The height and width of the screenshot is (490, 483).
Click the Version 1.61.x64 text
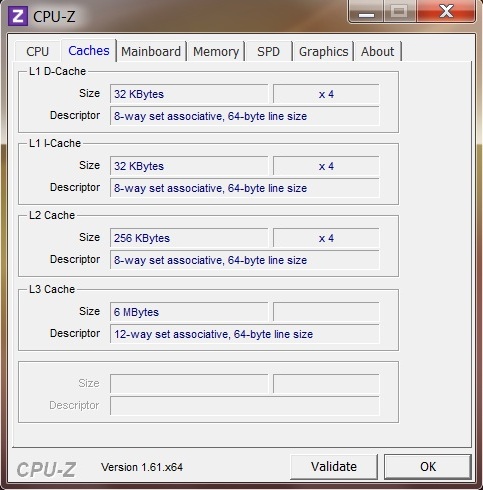tap(142, 467)
